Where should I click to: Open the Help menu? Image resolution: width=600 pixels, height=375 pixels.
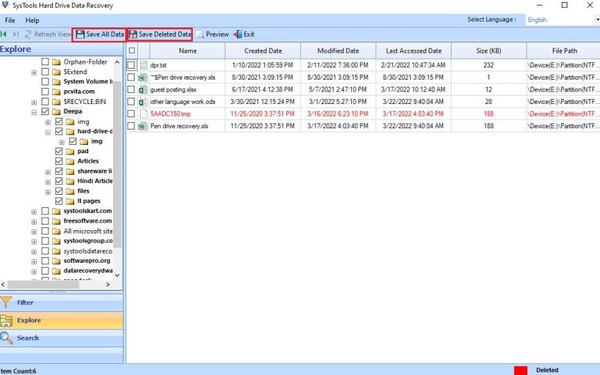tap(32, 20)
